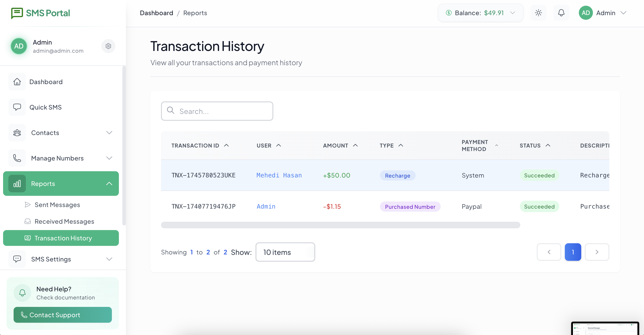Click the horizontal table scrollbar

point(340,225)
